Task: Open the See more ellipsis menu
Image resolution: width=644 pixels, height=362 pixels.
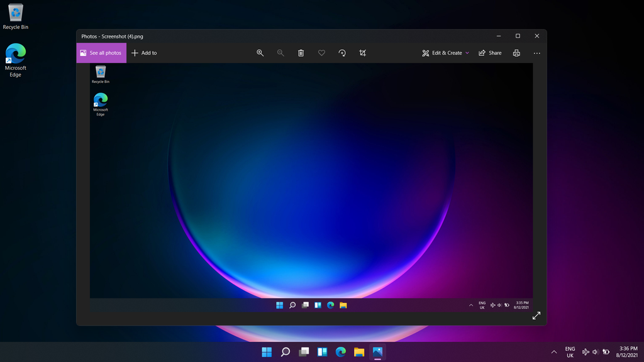Action: pyautogui.click(x=536, y=53)
